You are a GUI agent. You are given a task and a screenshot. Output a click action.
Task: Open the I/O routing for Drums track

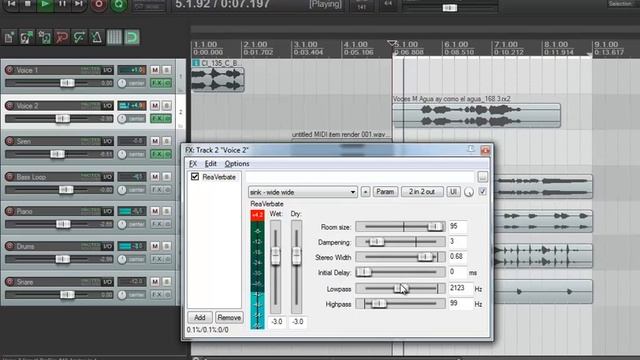tap(107, 246)
